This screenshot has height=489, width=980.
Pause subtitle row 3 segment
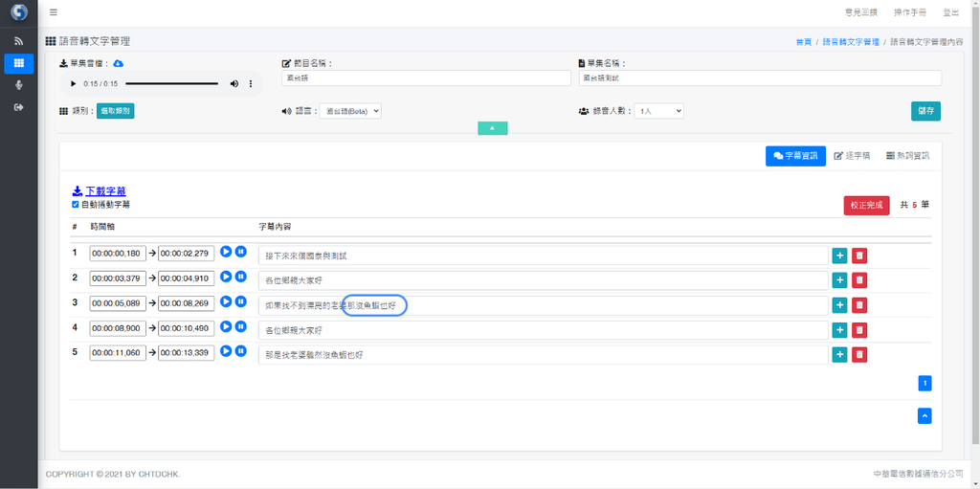click(240, 301)
